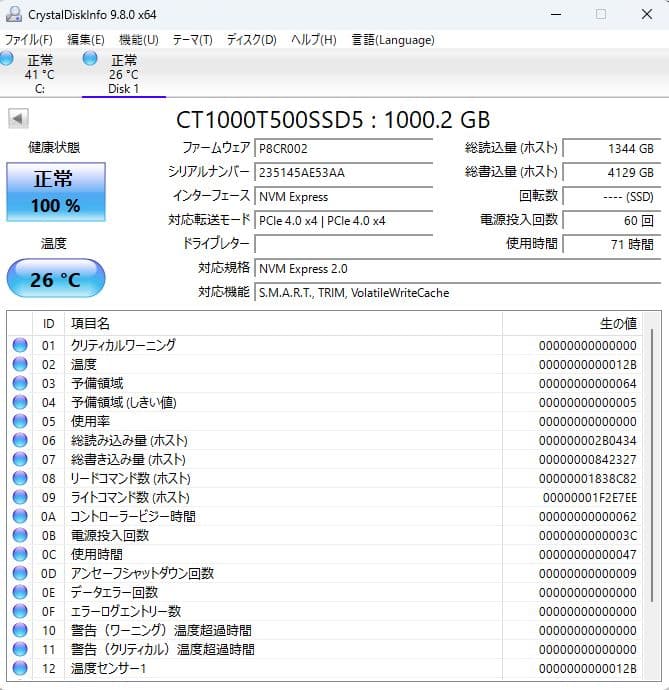
Task: Click the status orb for ID 0F エラーログエントリー数
Action: (20, 611)
